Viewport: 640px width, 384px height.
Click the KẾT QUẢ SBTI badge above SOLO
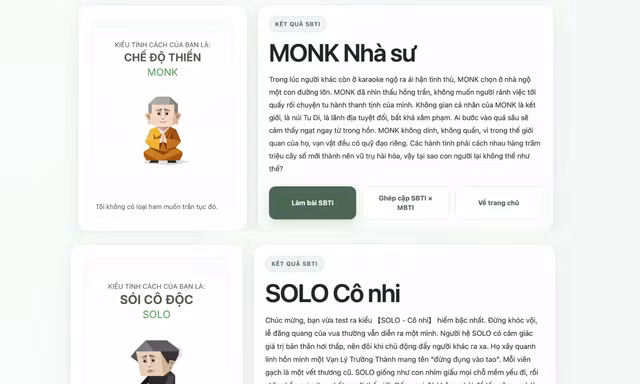pyautogui.click(x=294, y=264)
